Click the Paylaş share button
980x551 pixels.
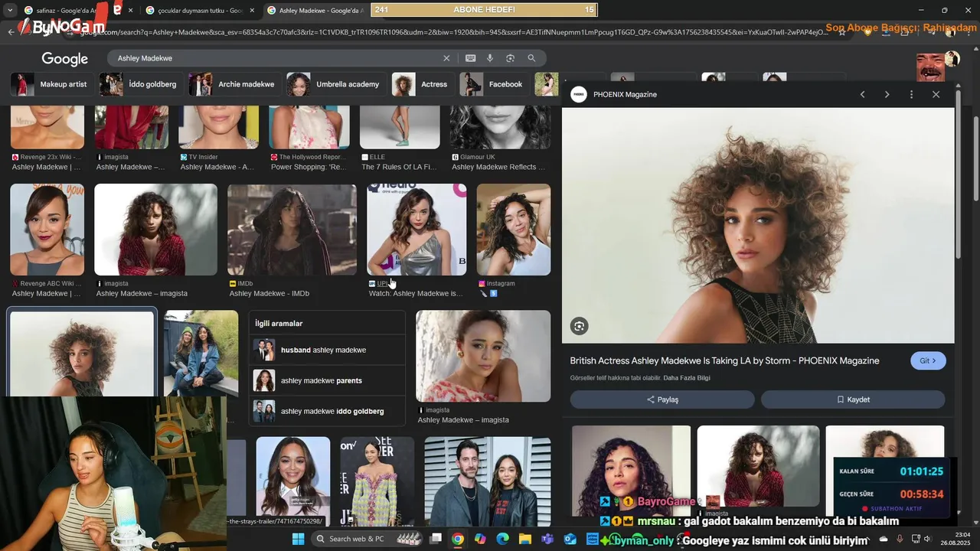(662, 399)
